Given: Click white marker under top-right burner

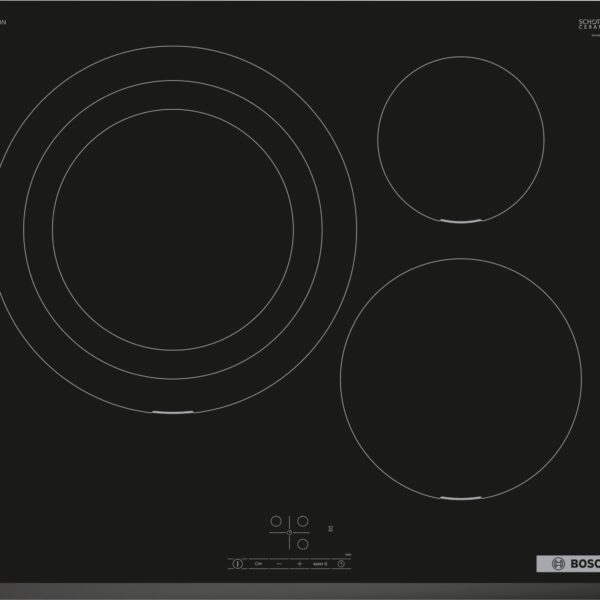Looking at the screenshot, I should click(461, 220).
